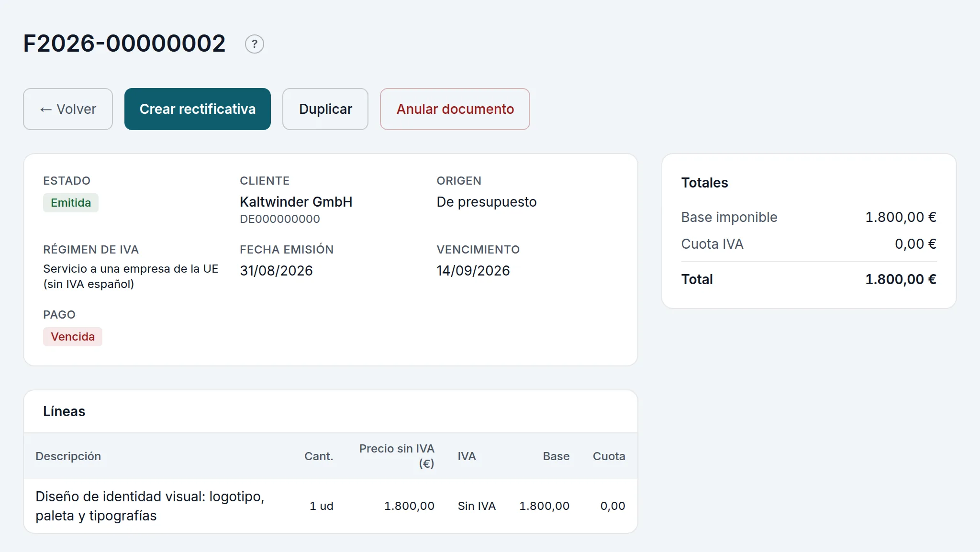This screenshot has height=552, width=980.
Task: Click the PAGO label
Action: (59, 315)
